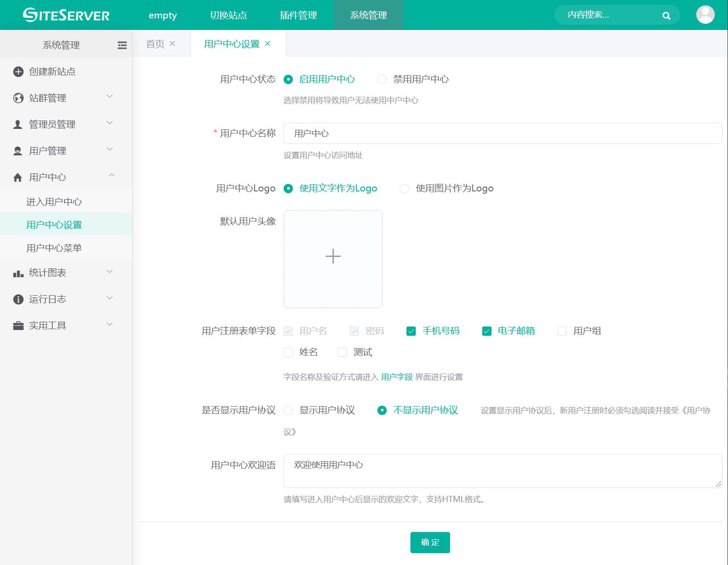Click the globe icon for 站群管理
The image size is (728, 565).
coord(18,98)
